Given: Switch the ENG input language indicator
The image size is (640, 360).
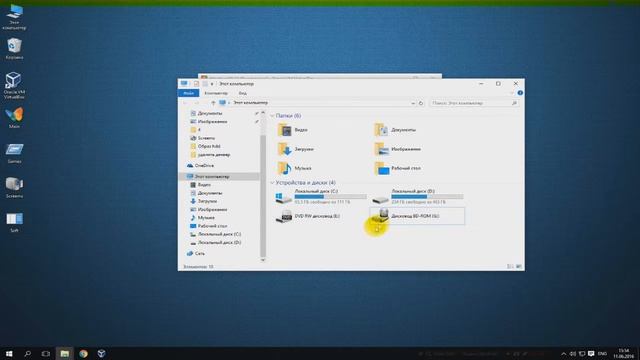Looking at the screenshot, I should (602, 354).
